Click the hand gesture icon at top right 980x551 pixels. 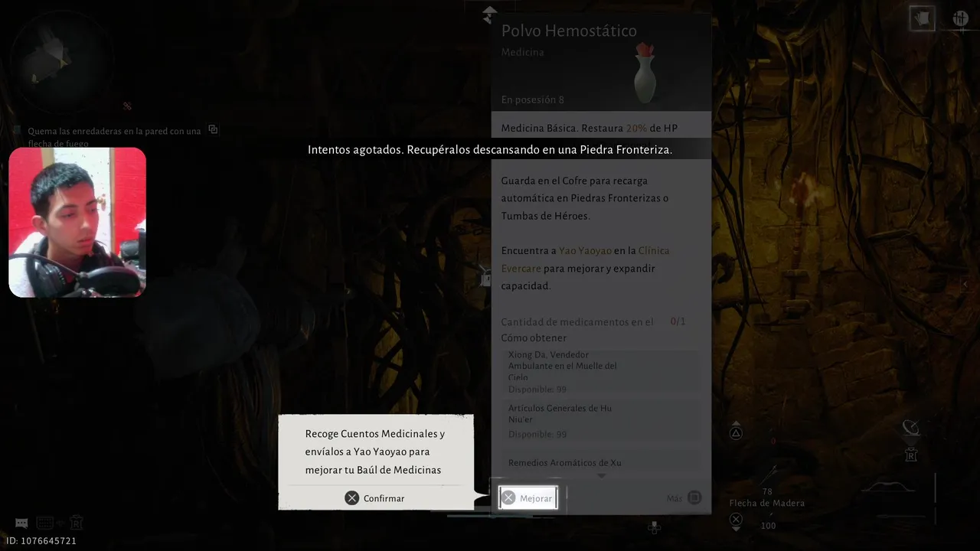(922, 18)
